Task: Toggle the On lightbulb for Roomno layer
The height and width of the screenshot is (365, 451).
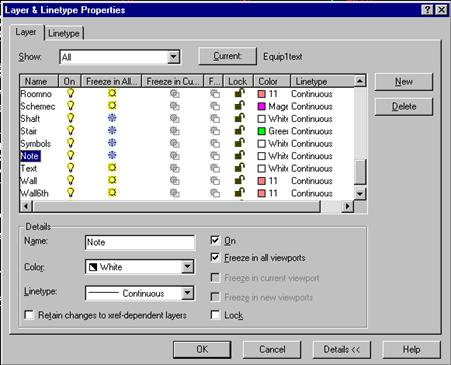Action: coord(70,94)
